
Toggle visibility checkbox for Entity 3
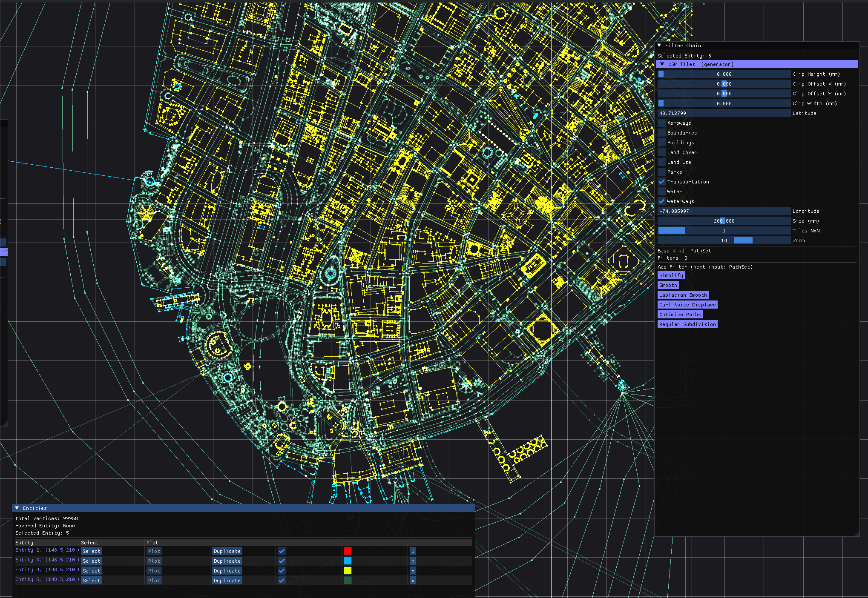pos(282,561)
